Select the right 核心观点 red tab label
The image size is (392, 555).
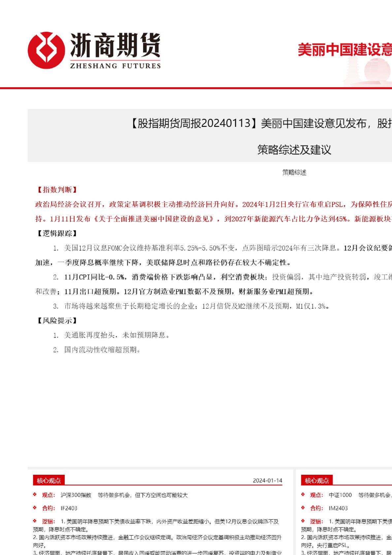[x=317, y=480]
